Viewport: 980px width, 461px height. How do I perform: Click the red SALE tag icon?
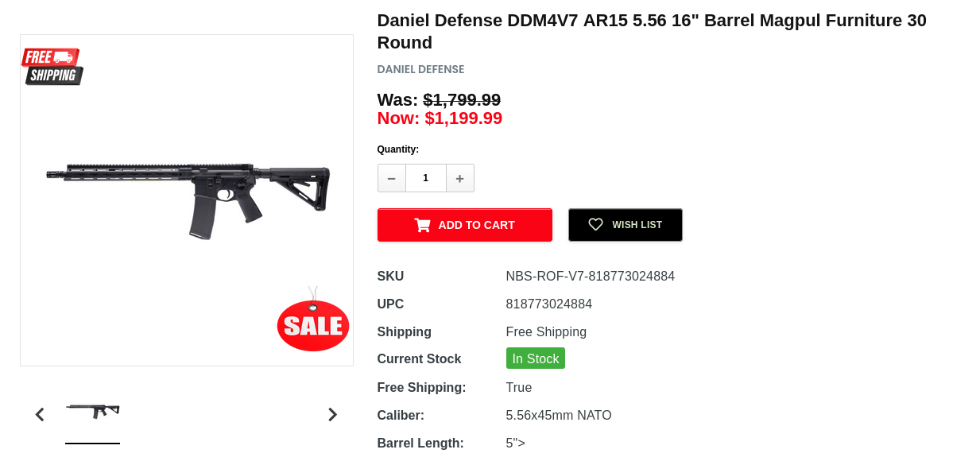pyautogui.click(x=313, y=324)
